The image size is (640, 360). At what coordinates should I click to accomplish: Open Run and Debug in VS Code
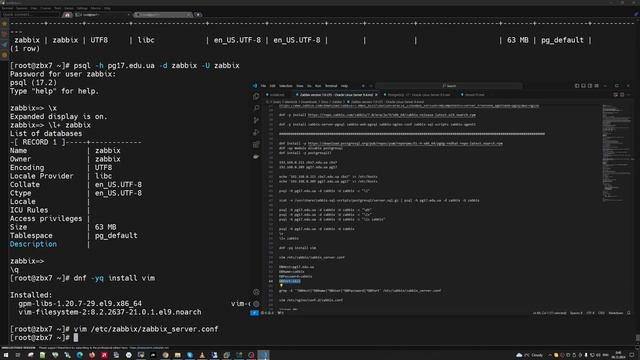pyautogui.click(x=256, y=133)
